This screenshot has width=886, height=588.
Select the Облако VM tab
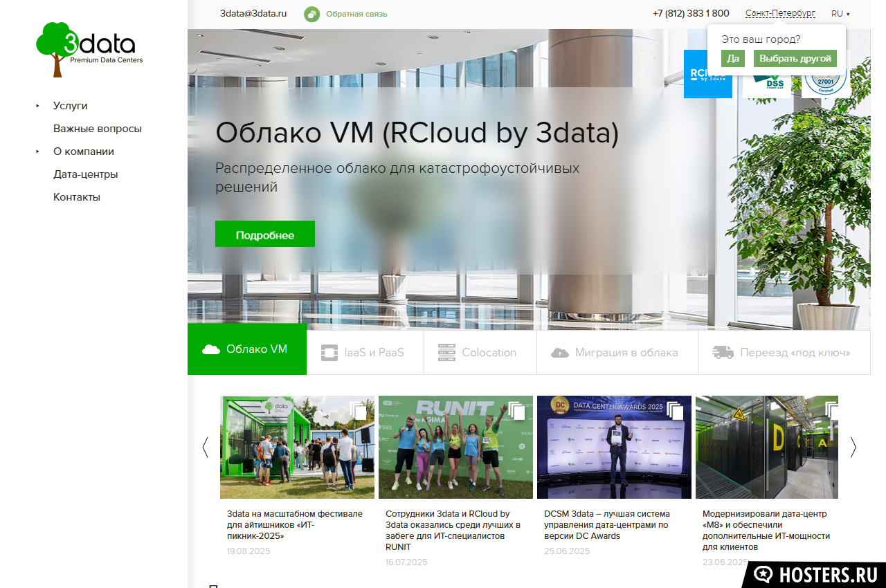[x=247, y=349]
